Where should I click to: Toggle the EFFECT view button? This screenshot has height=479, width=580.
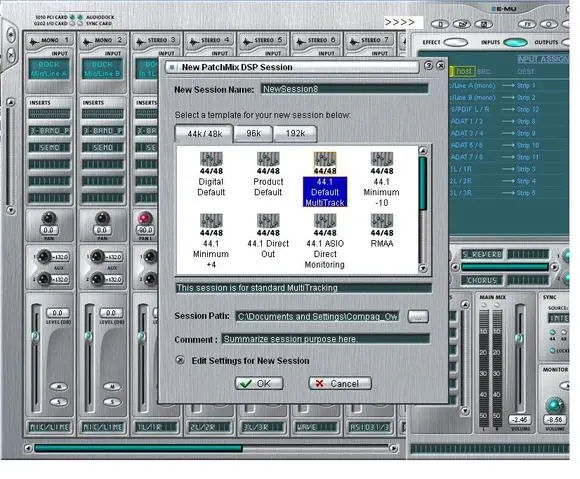click(x=456, y=42)
